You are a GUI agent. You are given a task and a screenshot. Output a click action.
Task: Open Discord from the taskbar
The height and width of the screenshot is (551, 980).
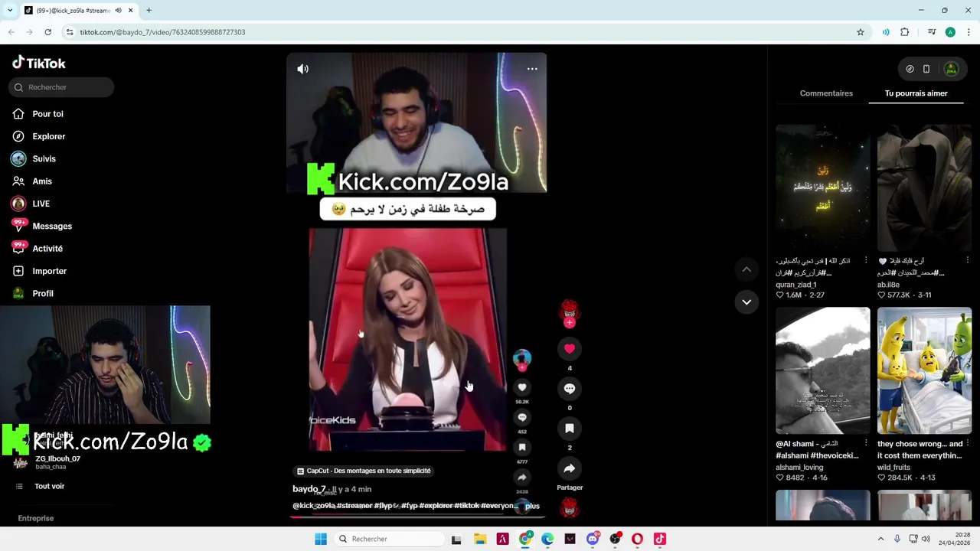tap(593, 539)
